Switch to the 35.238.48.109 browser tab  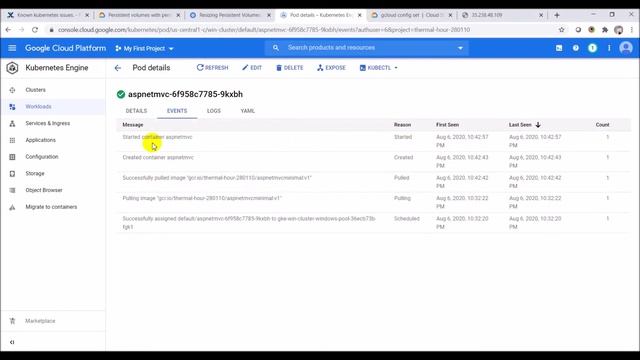pos(502,15)
